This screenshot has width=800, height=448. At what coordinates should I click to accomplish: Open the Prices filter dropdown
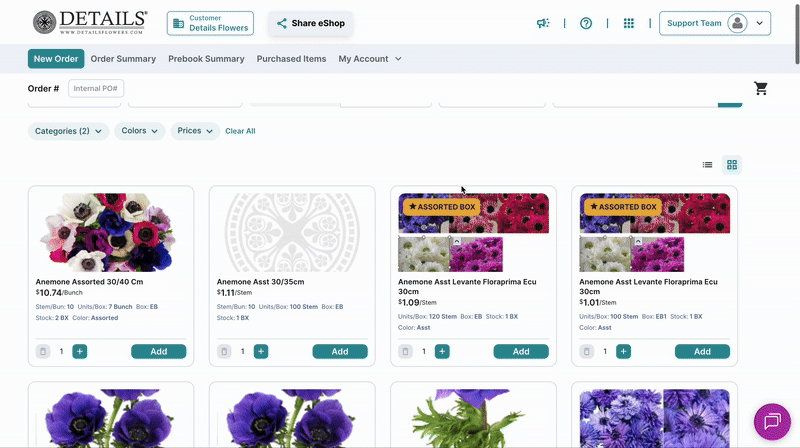195,131
